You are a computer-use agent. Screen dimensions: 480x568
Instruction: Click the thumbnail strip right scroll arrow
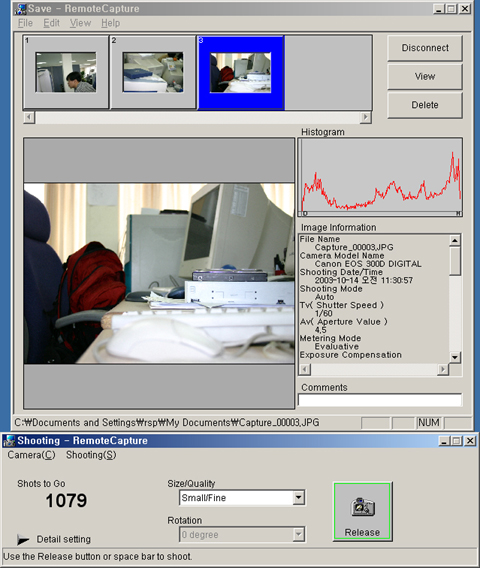tap(366, 117)
